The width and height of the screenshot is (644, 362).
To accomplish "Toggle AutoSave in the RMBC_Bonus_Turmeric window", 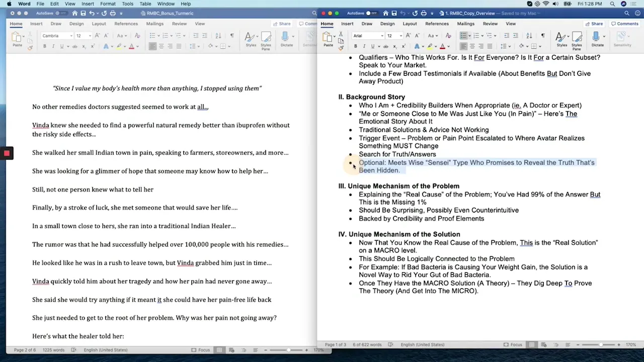I will (x=61, y=13).
